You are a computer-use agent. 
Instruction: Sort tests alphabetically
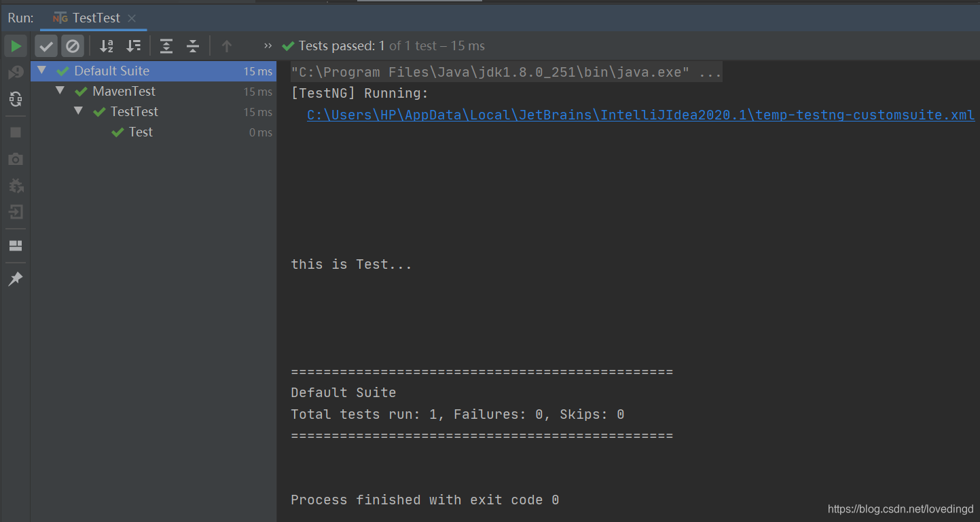tap(107, 46)
